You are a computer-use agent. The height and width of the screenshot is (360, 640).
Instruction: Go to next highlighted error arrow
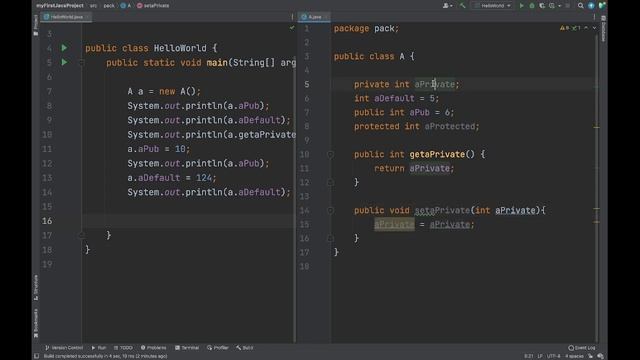pos(594,28)
